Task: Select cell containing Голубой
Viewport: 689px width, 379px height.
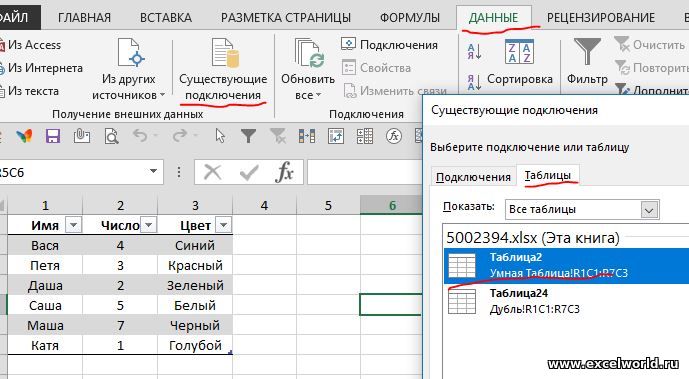Action: (195, 345)
